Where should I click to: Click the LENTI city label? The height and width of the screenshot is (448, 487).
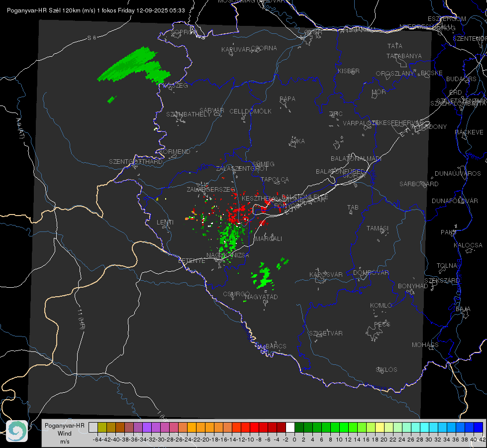[x=165, y=223]
